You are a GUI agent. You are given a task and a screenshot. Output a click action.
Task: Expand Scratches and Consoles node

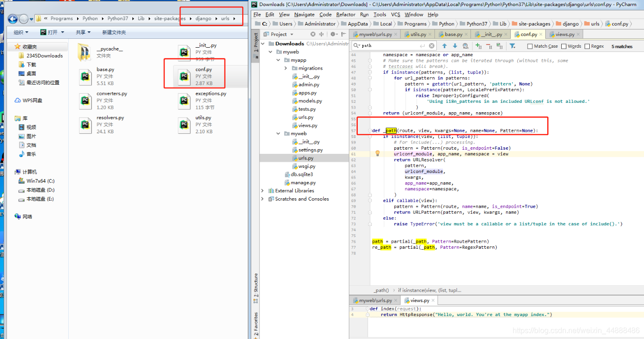263,199
